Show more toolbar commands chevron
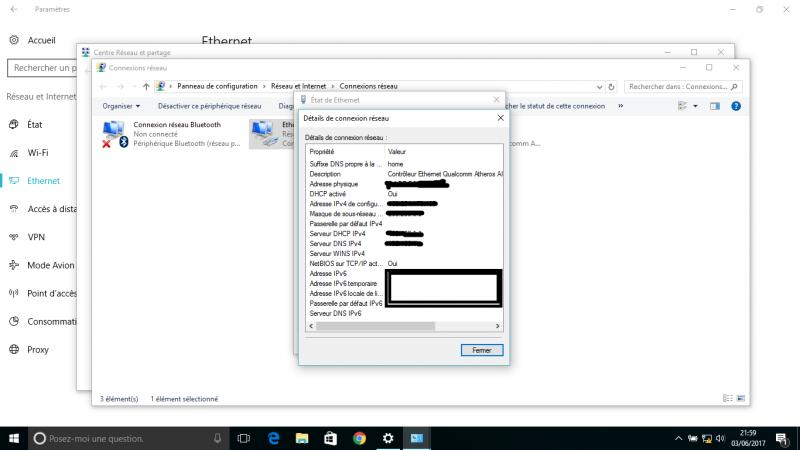The width and height of the screenshot is (800, 450). [x=620, y=106]
